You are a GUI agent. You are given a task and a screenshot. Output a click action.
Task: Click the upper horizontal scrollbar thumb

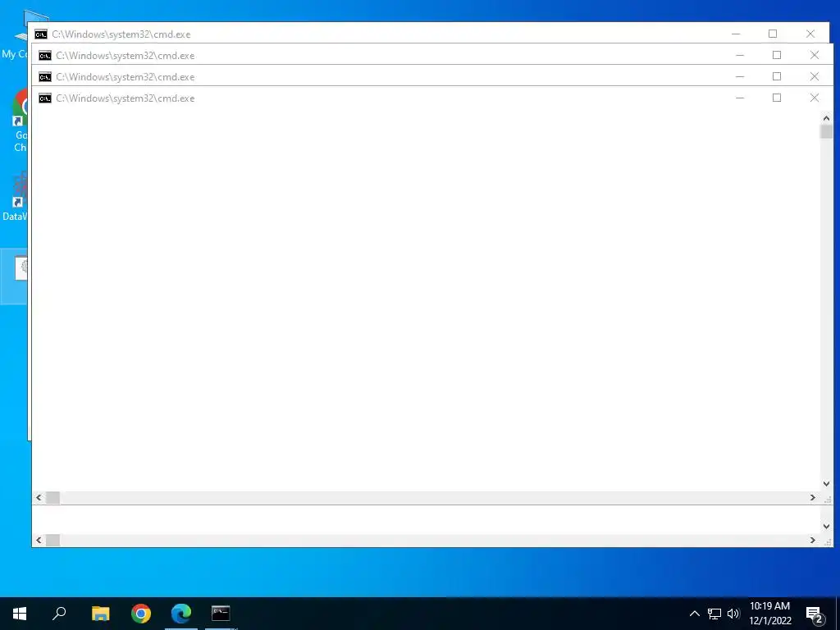coord(53,498)
